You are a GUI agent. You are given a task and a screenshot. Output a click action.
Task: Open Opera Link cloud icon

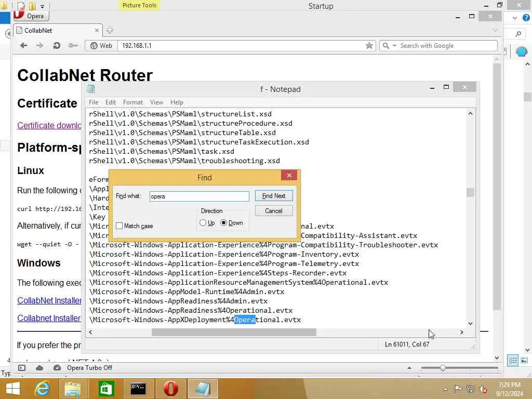(39, 368)
